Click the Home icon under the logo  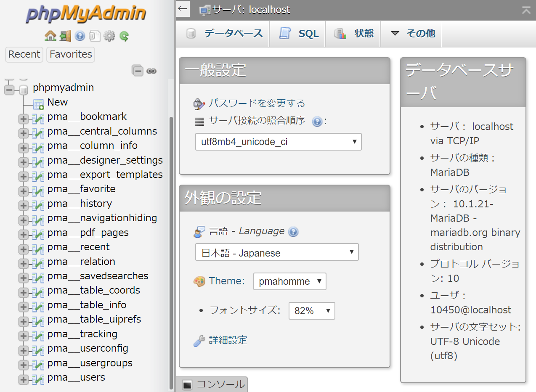pos(50,36)
